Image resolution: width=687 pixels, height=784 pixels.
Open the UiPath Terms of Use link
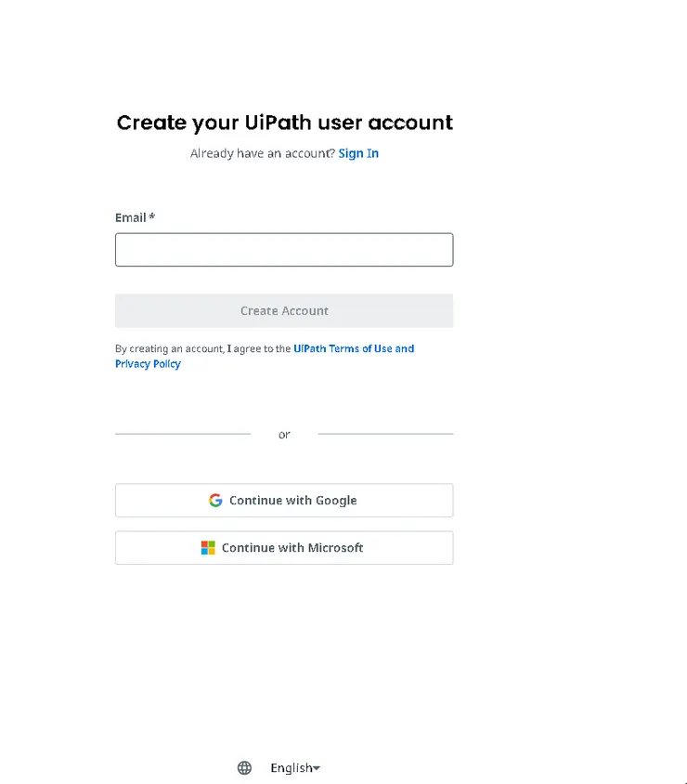pos(354,349)
